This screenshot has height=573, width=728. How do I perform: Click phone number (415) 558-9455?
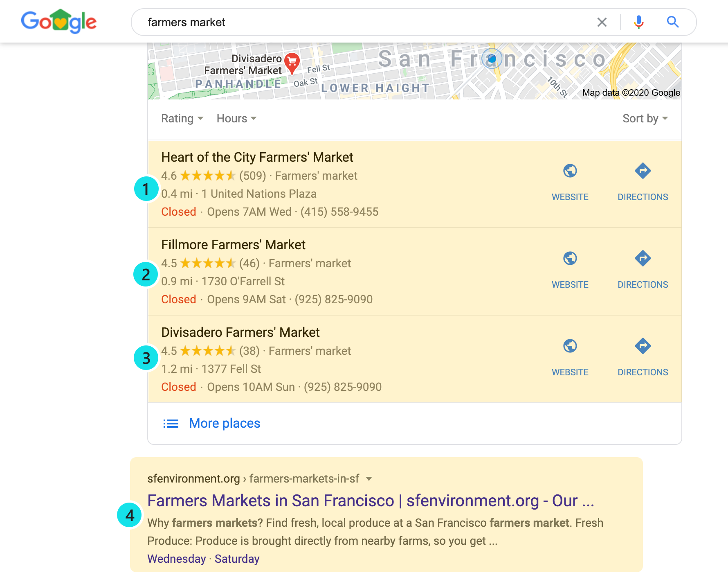(x=339, y=212)
